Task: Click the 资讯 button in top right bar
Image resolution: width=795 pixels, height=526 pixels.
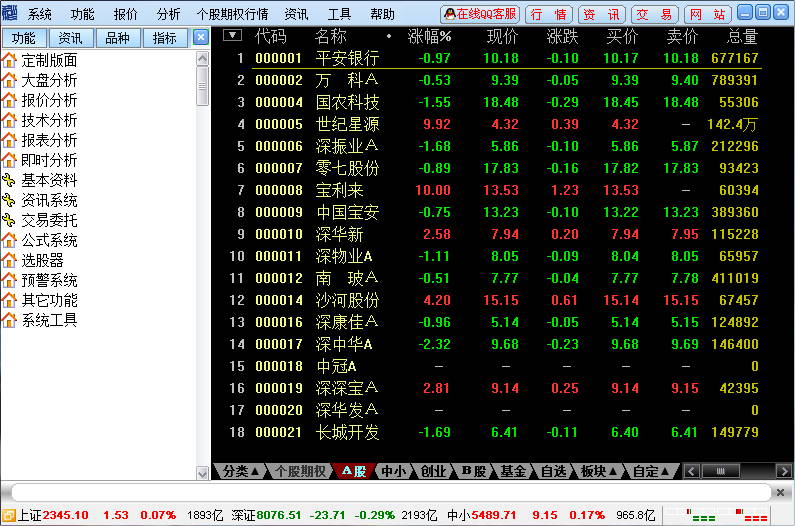Action: (x=602, y=14)
